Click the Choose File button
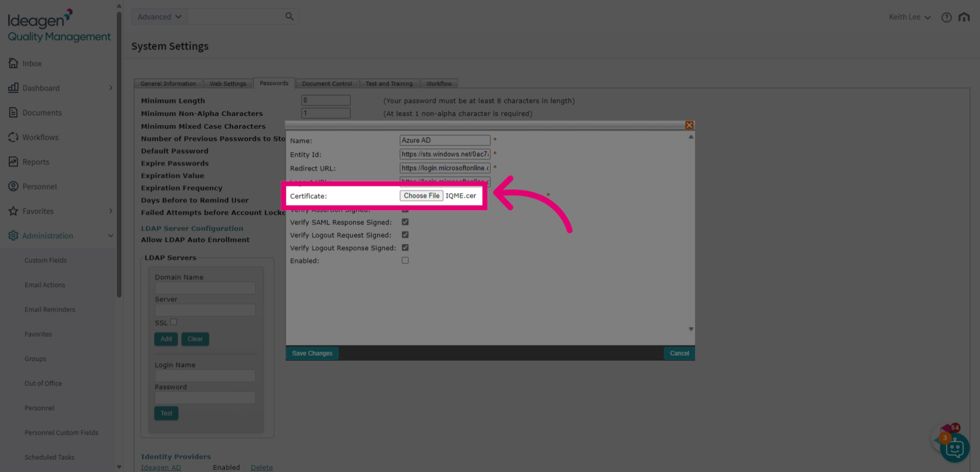Screen dimensions: 980x472 [422, 195]
